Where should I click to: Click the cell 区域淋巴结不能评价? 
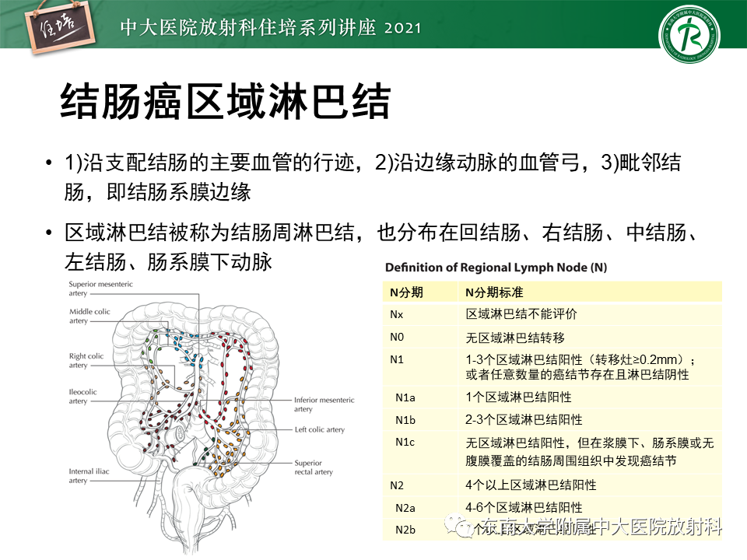tap(521, 313)
